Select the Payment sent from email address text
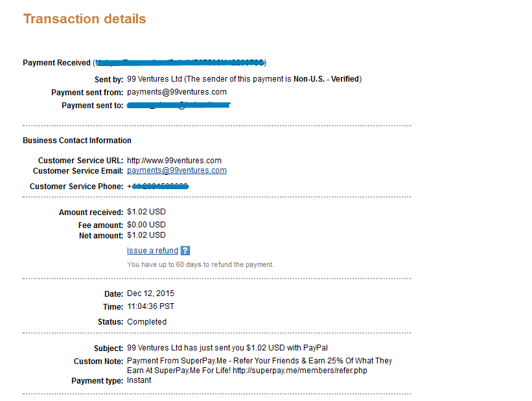Image resolution: width=532 pixels, height=401 pixels. [177, 92]
